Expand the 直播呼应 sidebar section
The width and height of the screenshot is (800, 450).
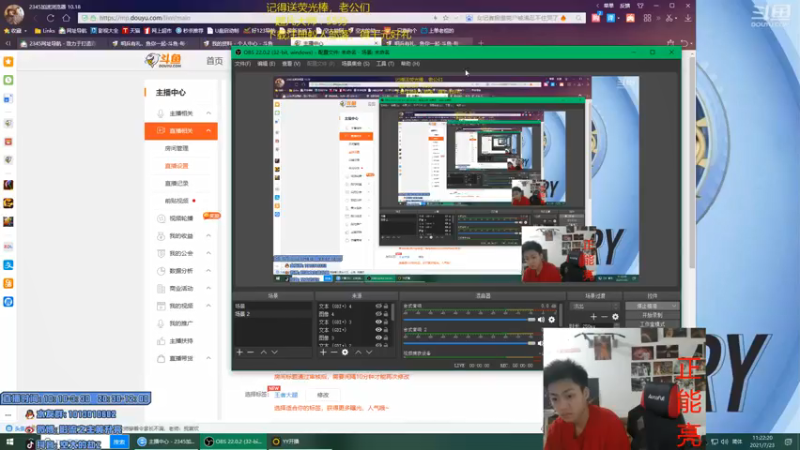click(x=209, y=358)
